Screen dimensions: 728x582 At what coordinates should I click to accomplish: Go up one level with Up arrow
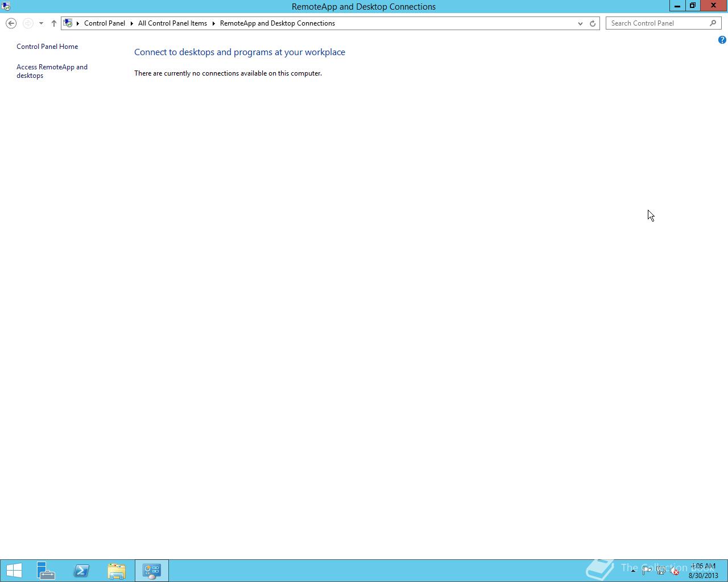tap(54, 23)
